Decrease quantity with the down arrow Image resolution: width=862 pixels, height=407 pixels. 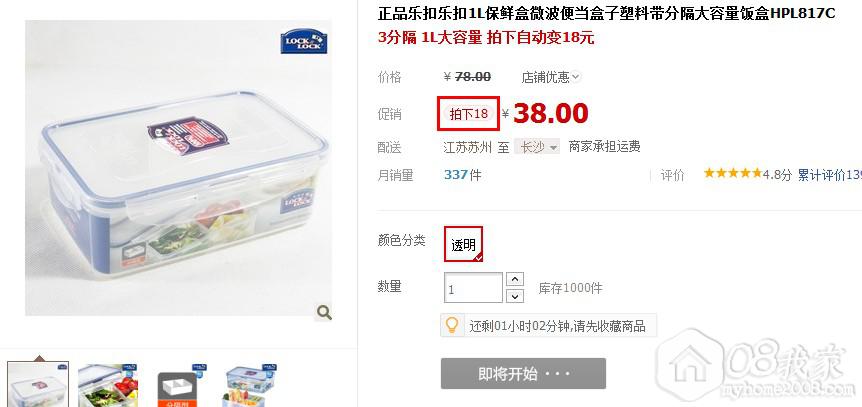click(514, 296)
